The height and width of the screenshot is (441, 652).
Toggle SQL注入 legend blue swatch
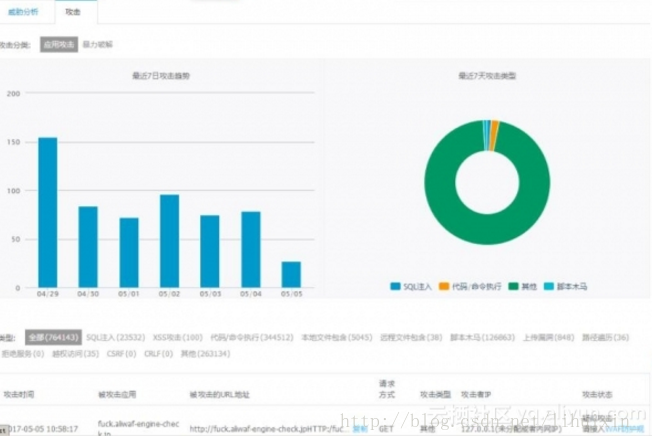[395, 286]
